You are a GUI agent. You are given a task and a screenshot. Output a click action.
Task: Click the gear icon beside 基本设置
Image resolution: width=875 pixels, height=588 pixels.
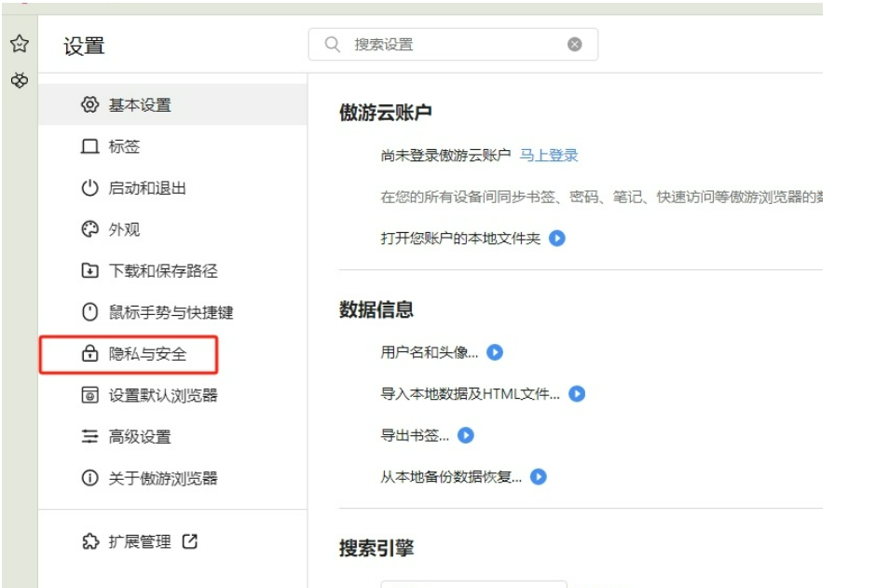pyautogui.click(x=89, y=104)
